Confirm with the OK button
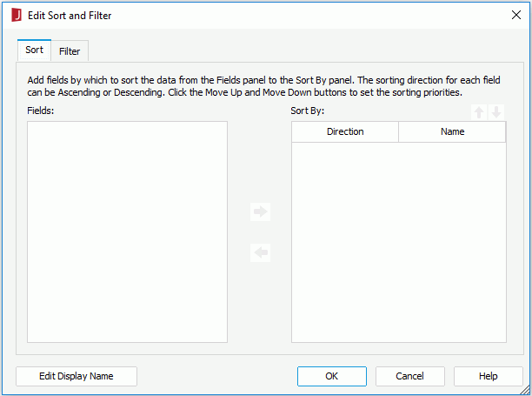Image resolution: width=532 pixels, height=396 pixels. (332, 376)
